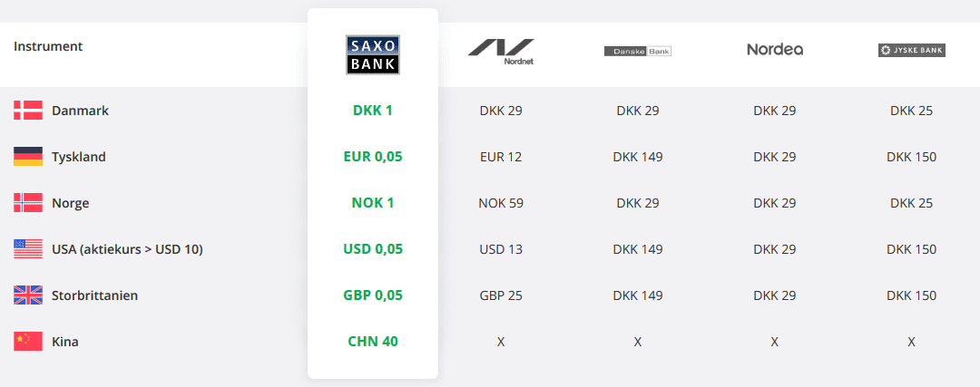Click the Danish flag icon
The height and width of the screenshot is (387, 980).
coord(28,111)
